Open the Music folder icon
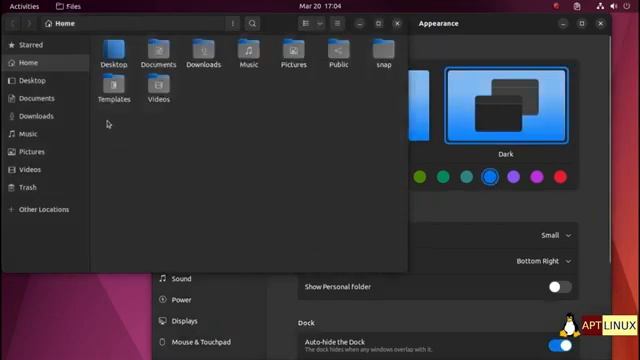640x360 pixels. (x=249, y=50)
